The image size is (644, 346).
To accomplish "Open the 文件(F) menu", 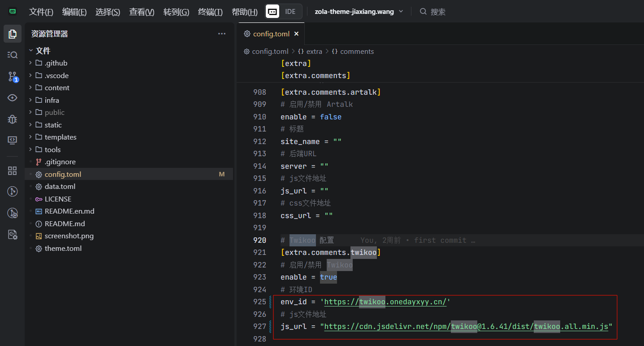I will pos(41,12).
